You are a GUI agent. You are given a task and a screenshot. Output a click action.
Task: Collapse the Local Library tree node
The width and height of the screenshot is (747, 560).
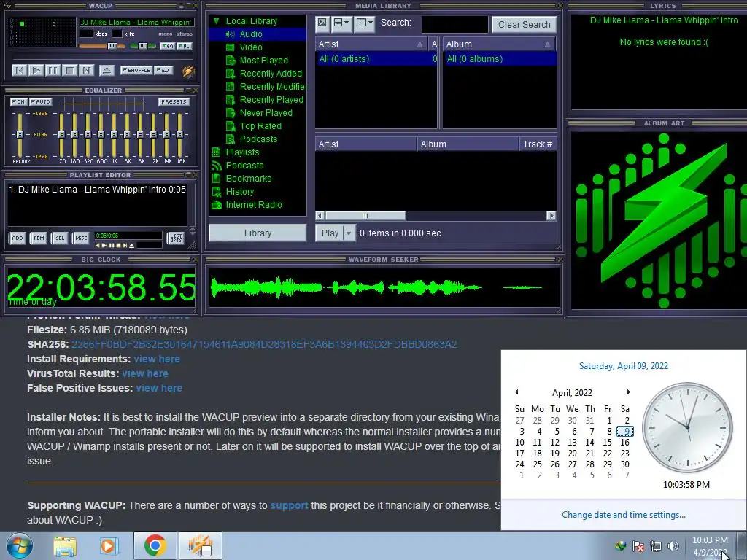pos(216,21)
